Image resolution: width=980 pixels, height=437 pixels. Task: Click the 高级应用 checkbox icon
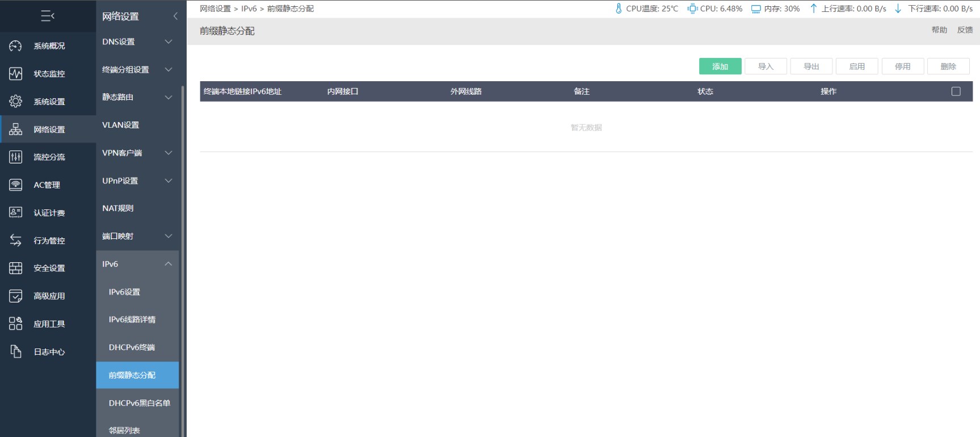click(16, 296)
